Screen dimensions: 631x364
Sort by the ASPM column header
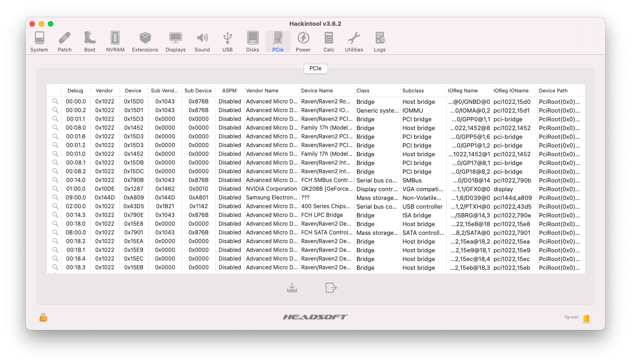(229, 91)
